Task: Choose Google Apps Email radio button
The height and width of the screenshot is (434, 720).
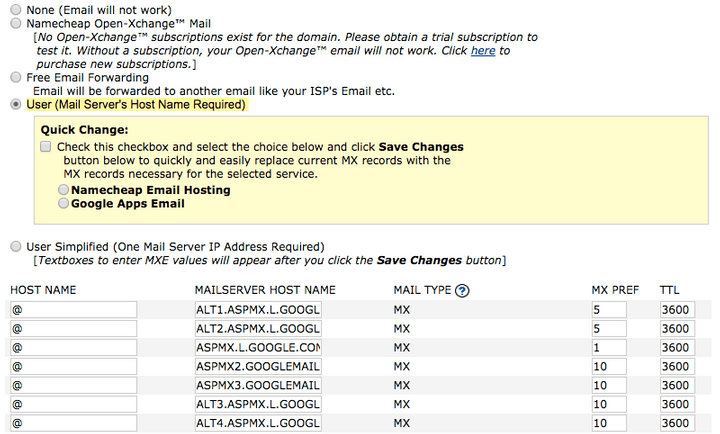Action: pyautogui.click(x=63, y=203)
